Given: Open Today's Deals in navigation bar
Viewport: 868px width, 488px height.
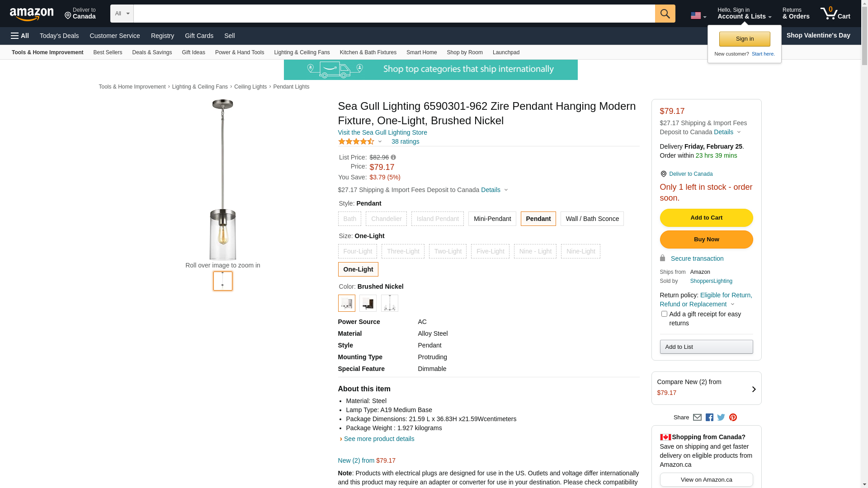Looking at the screenshot, I should click(x=59, y=36).
